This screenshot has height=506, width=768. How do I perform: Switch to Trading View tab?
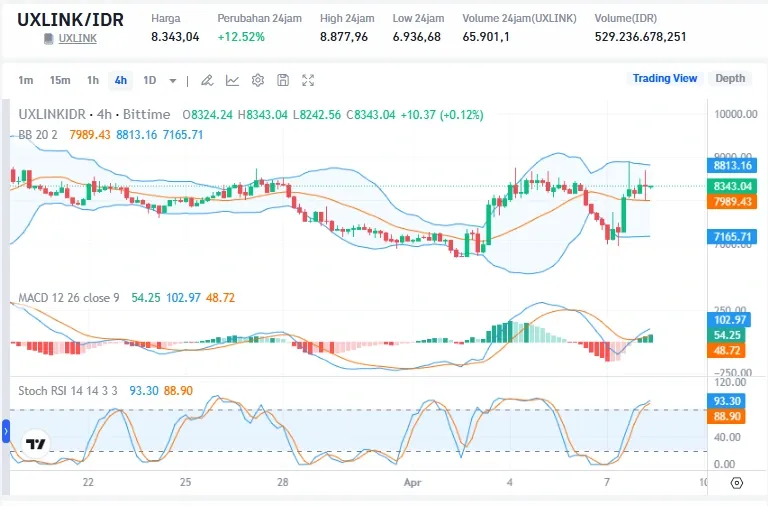665,78
